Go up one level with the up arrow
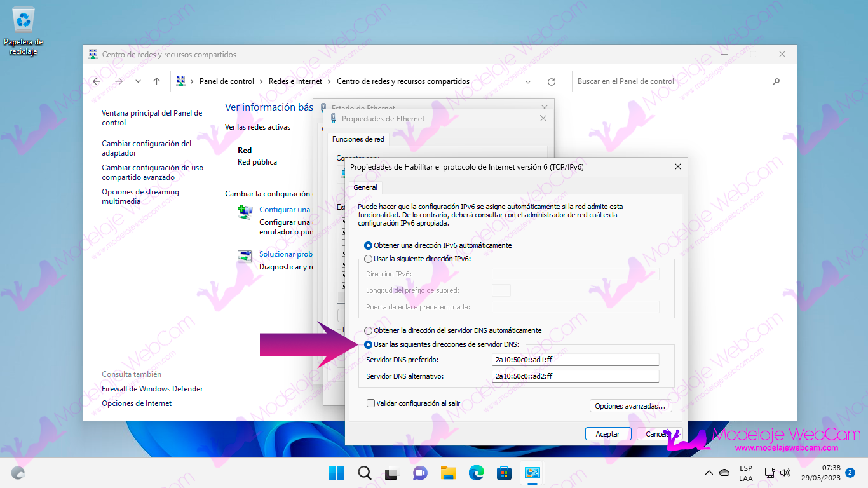868x488 pixels. (157, 81)
